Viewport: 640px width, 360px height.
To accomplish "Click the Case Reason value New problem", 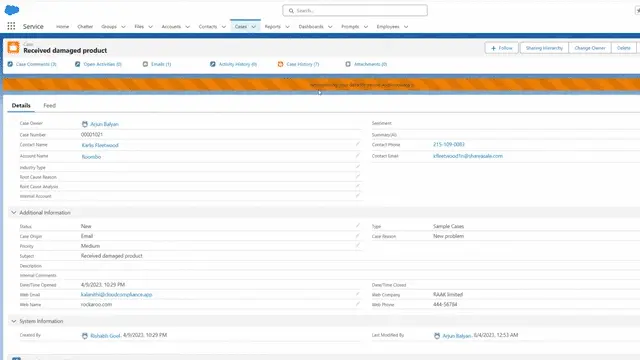I will (x=448, y=236).
